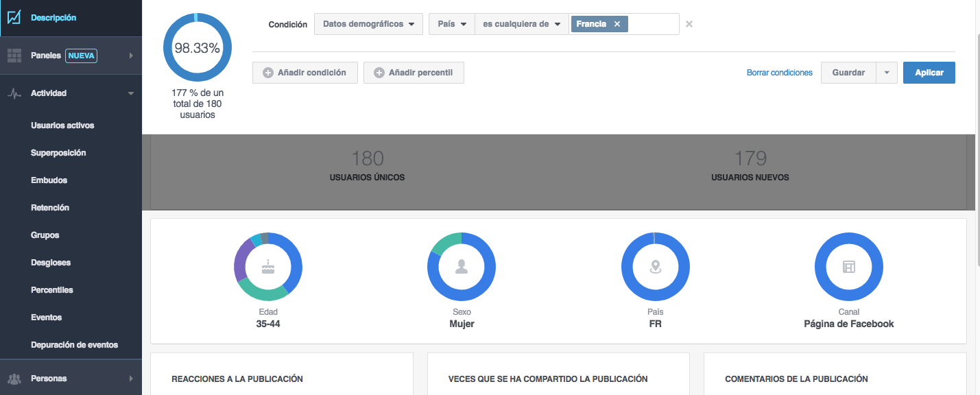
Task: Click the location pin icon in País chart
Action: (656, 267)
